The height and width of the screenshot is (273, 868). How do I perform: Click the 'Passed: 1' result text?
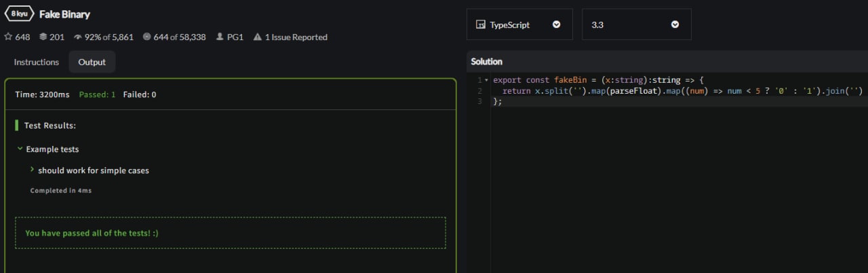pos(97,94)
